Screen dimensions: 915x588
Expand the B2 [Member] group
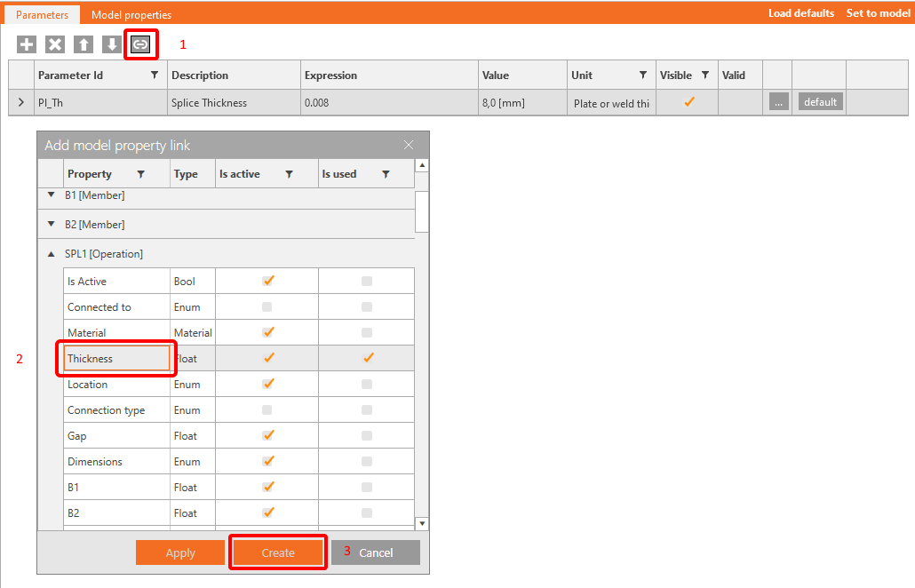(52, 225)
